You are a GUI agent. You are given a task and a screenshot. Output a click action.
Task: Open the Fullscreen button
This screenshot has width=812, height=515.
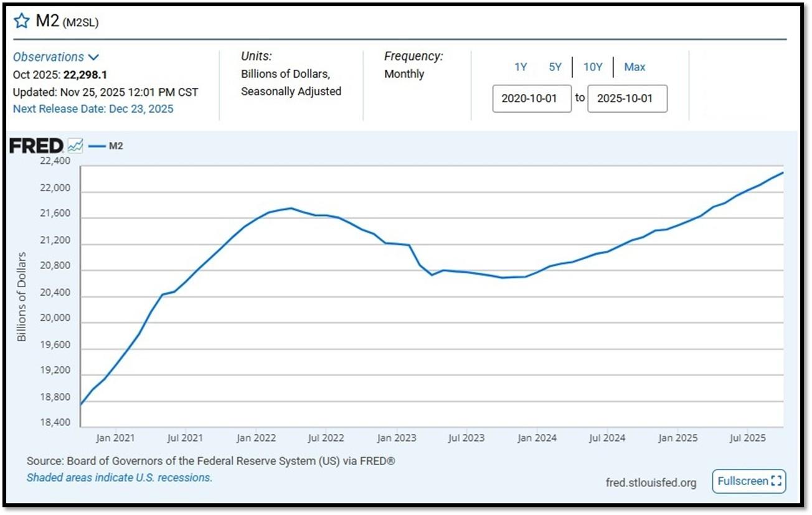pyautogui.click(x=749, y=481)
